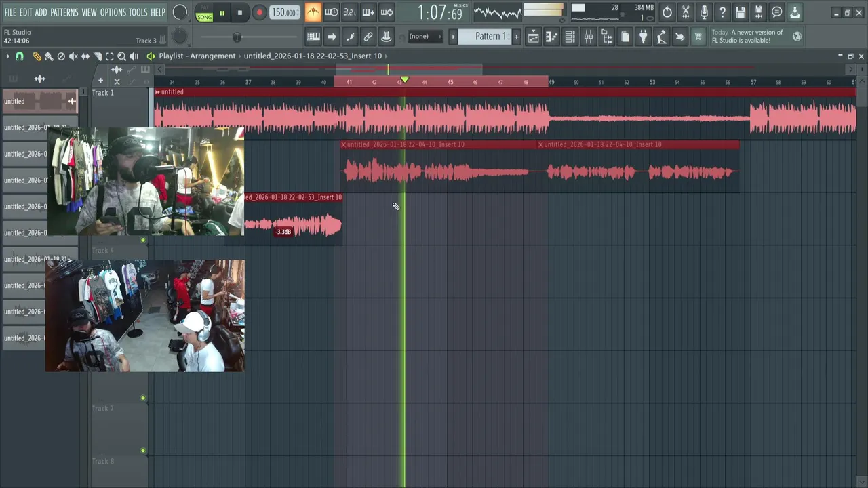Open the content library shopping cart icon

click(x=698, y=37)
